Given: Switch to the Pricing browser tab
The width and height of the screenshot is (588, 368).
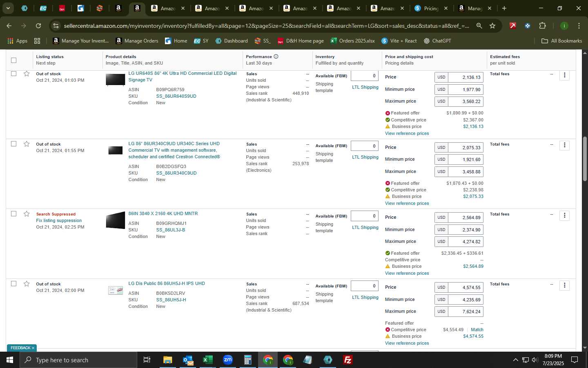Looking at the screenshot, I should coord(431,8).
